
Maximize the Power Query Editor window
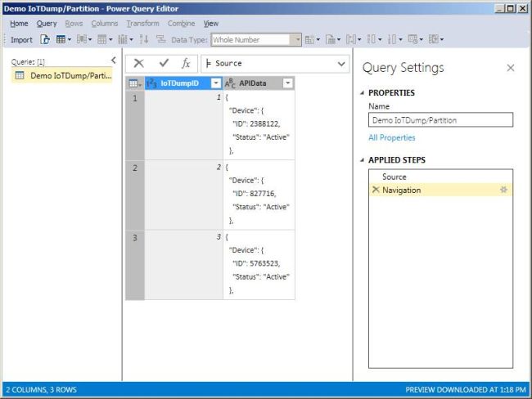pyautogui.click(x=510, y=8)
